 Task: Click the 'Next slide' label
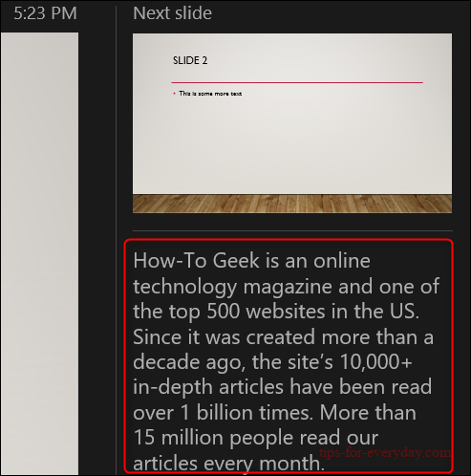[172, 13]
